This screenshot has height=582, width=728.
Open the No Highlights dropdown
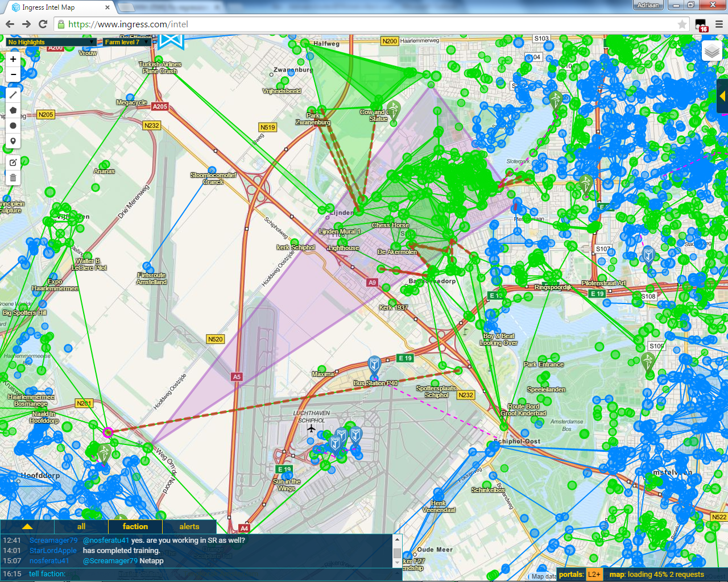point(51,42)
